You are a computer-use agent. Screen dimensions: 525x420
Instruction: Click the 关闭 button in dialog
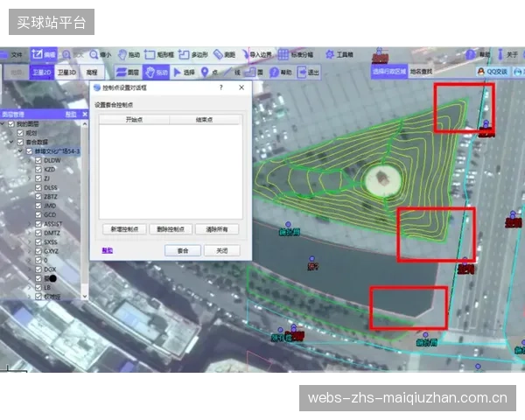coord(222,250)
